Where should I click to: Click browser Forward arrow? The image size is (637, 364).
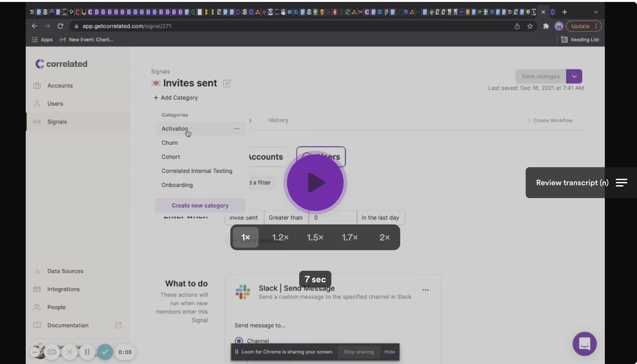point(47,26)
